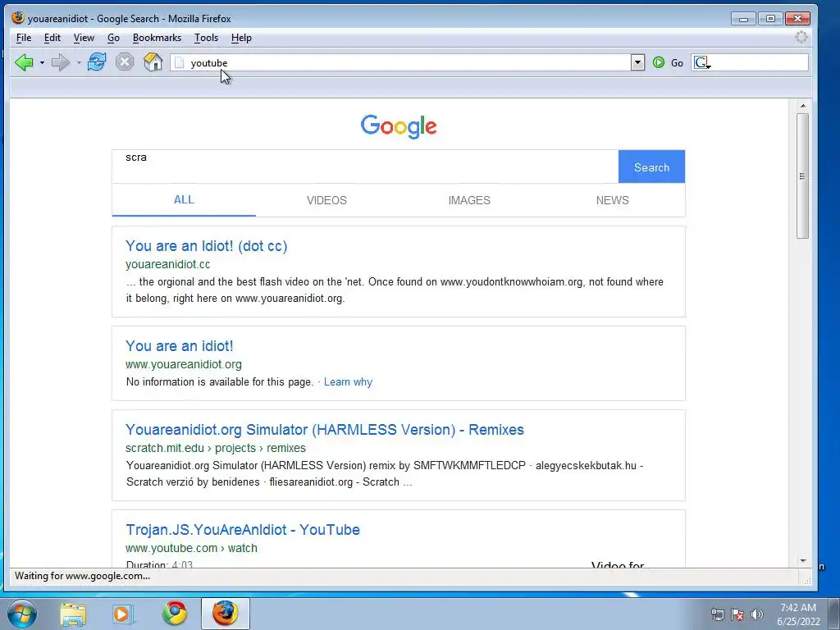Screen dimensions: 840x630
Task: Click the Action Center flag icon
Action: point(737,614)
